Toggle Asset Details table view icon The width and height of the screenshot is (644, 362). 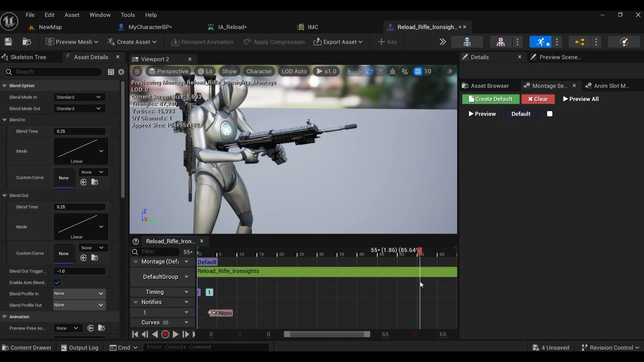point(111,72)
